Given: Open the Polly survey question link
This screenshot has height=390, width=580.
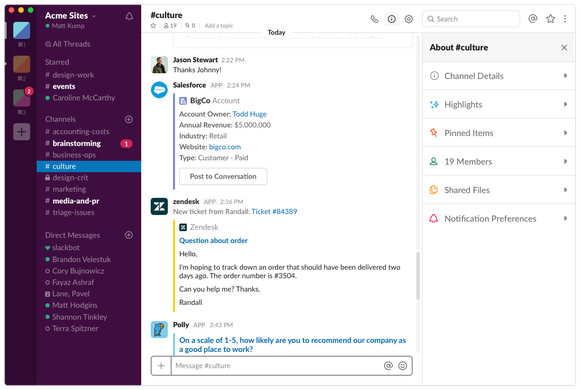Looking at the screenshot, I should coord(292,344).
